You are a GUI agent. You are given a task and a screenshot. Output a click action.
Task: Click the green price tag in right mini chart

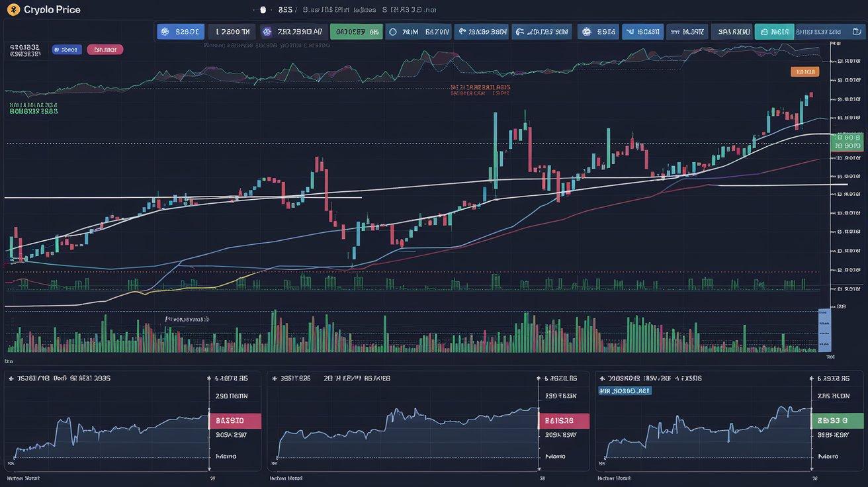pyautogui.click(x=837, y=421)
